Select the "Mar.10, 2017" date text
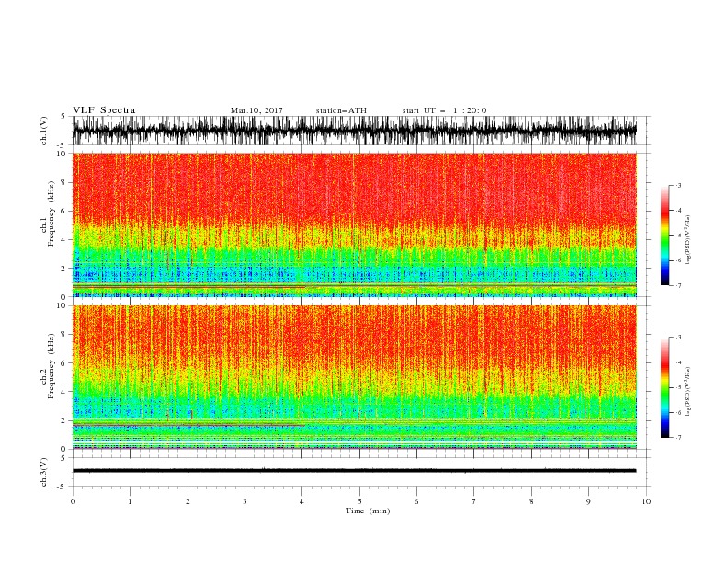This screenshot has height=563, width=728. pyautogui.click(x=256, y=110)
